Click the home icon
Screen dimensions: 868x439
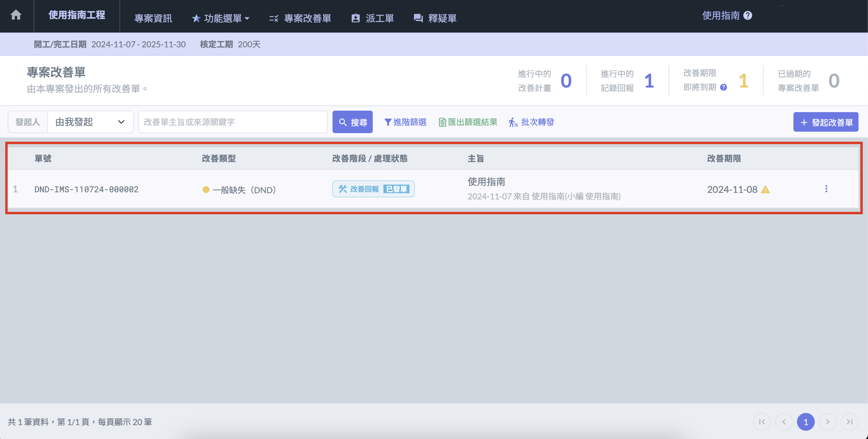pos(16,15)
